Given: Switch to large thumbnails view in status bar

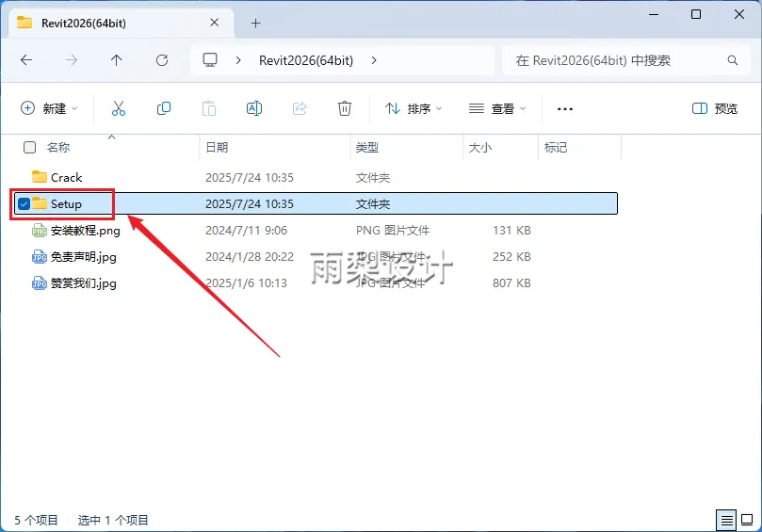Looking at the screenshot, I should pyautogui.click(x=747, y=521).
